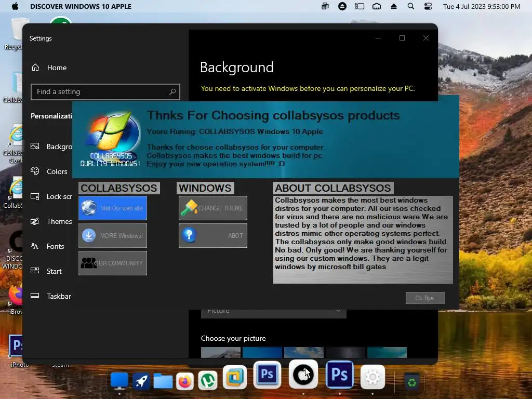Click the magnifier icon in the settings search box
The image size is (532, 399).
tap(172, 91)
